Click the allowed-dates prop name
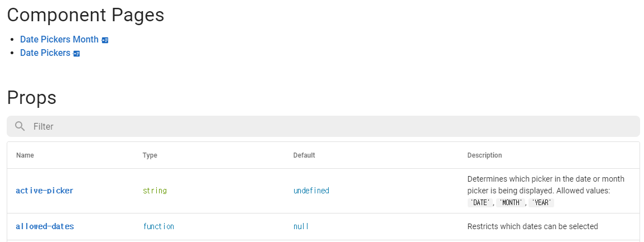 pos(45,226)
